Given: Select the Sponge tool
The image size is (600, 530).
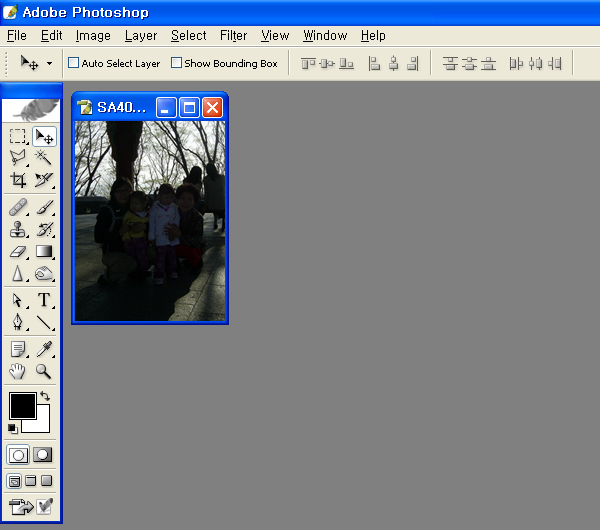Looking at the screenshot, I should pos(44,273).
